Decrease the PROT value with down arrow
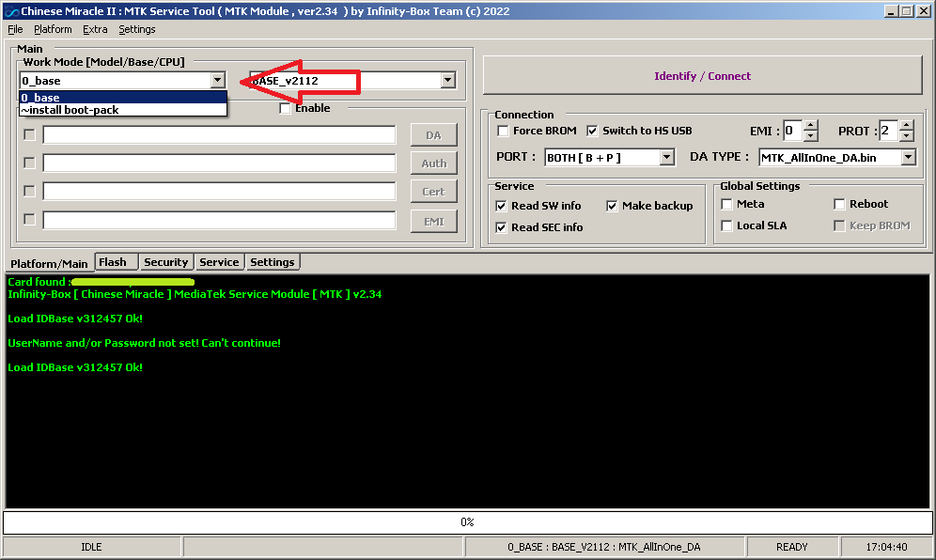The width and height of the screenshot is (936, 560). point(907,136)
